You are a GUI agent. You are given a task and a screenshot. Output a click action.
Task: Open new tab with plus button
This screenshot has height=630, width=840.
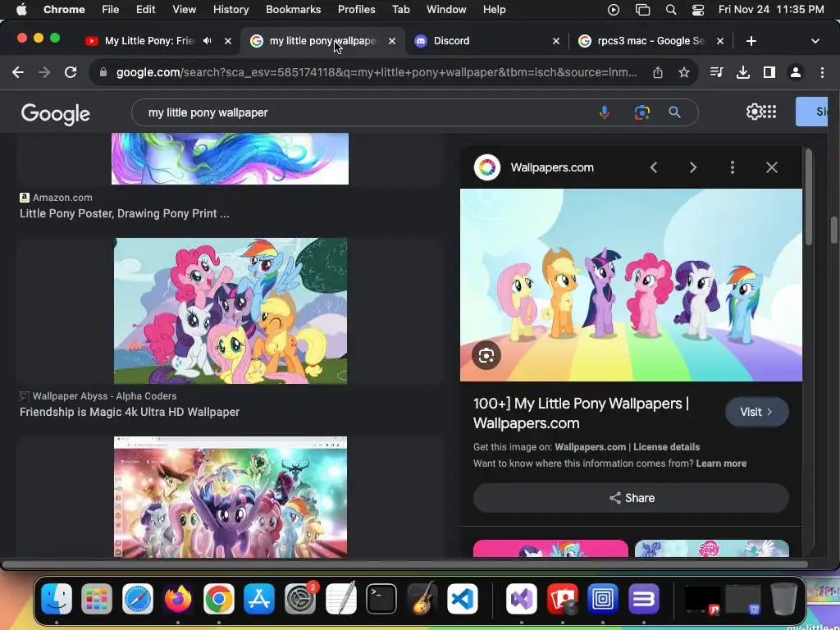coord(751,41)
